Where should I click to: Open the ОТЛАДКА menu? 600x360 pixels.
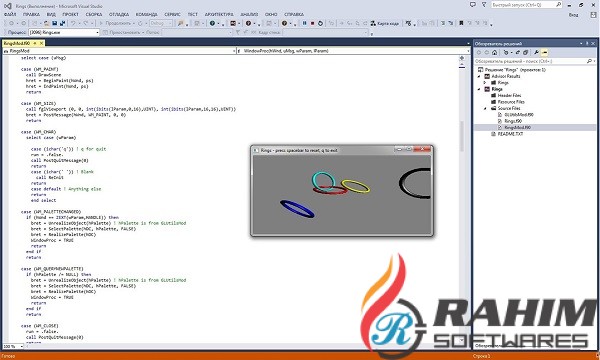[119, 15]
